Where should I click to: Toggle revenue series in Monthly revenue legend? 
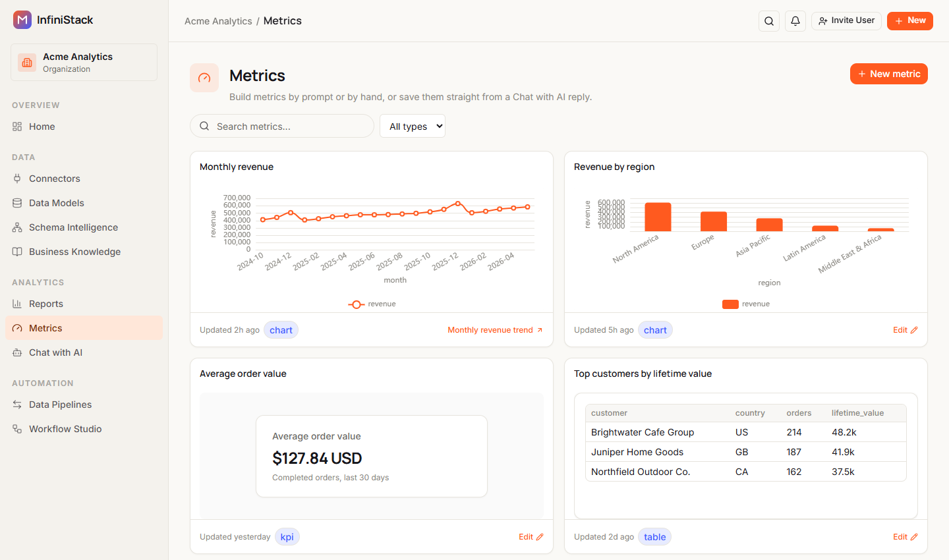372,304
